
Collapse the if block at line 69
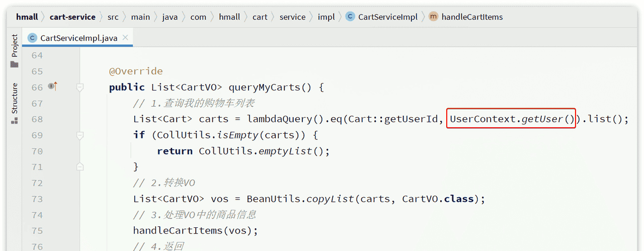pyautogui.click(x=79, y=135)
